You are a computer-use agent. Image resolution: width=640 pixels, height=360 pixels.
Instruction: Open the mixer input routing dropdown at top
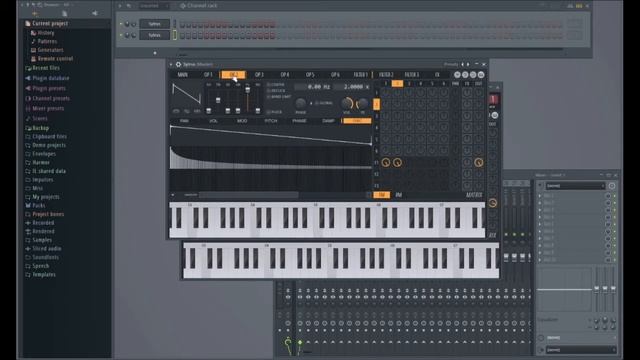coord(575,186)
